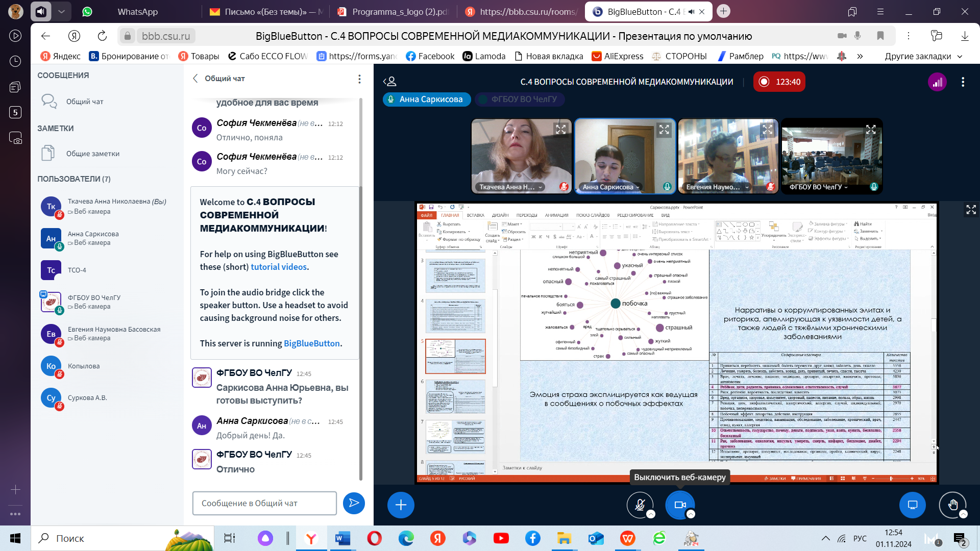This screenshot has height=551, width=980.
Task: Click the send chat message arrow
Action: pos(354,504)
